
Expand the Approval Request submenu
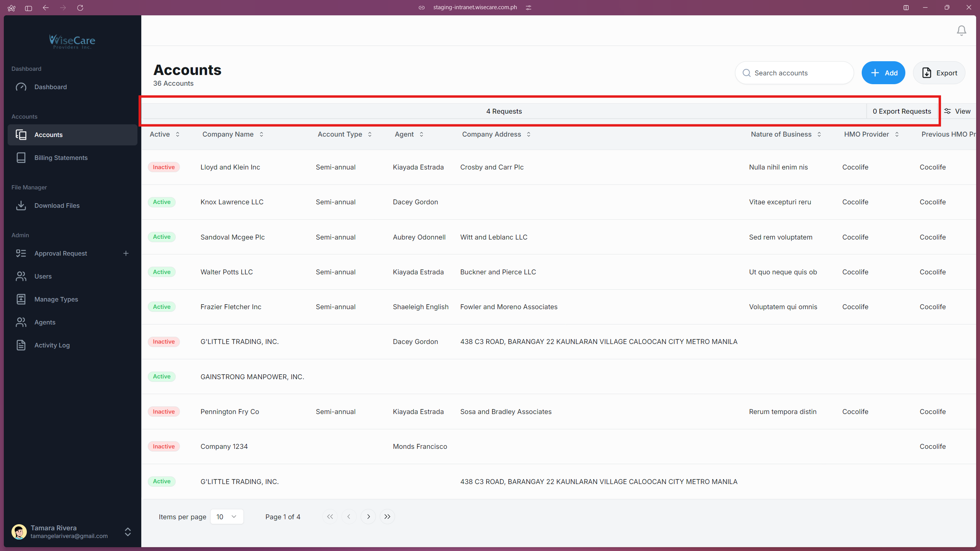pos(126,253)
